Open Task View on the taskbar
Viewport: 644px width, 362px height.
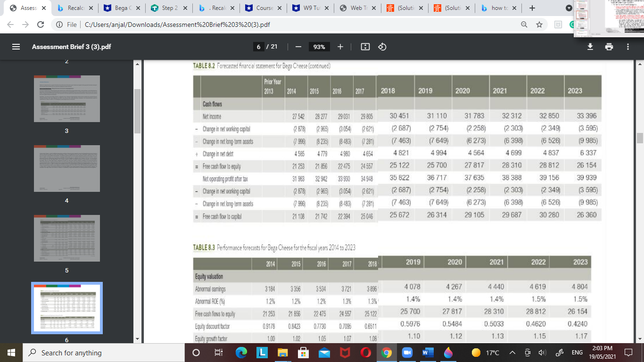click(x=218, y=353)
